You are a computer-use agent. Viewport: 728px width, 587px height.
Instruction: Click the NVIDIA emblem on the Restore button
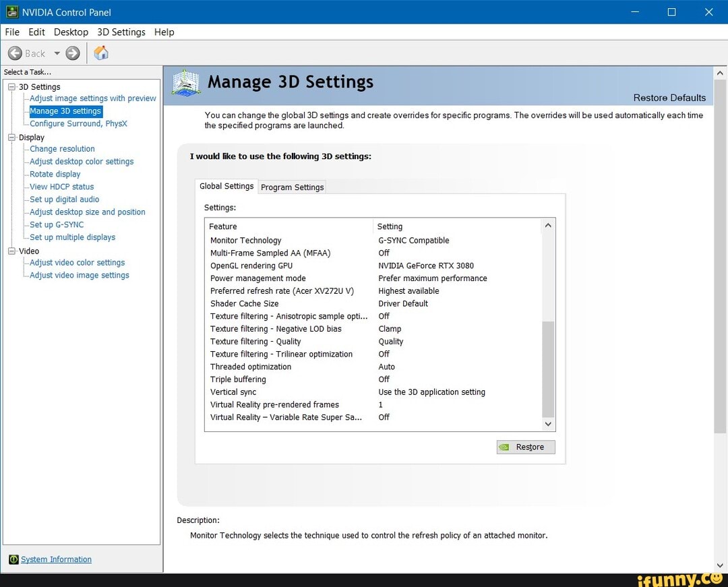tap(505, 447)
